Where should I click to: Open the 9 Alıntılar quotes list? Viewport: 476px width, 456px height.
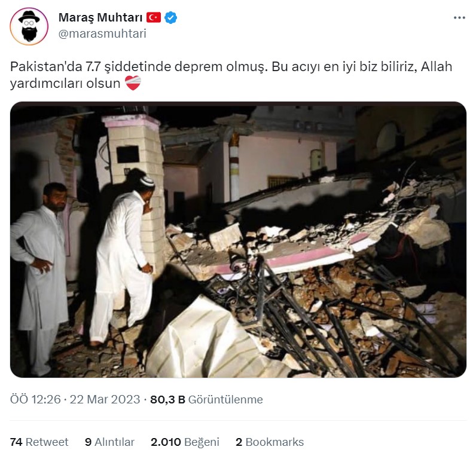(109, 442)
